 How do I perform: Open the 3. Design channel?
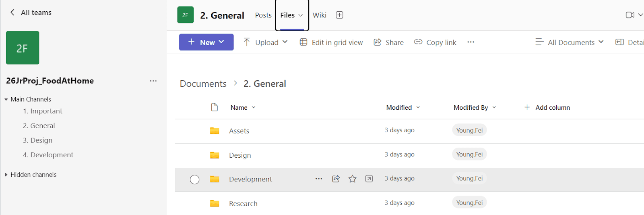(37, 140)
